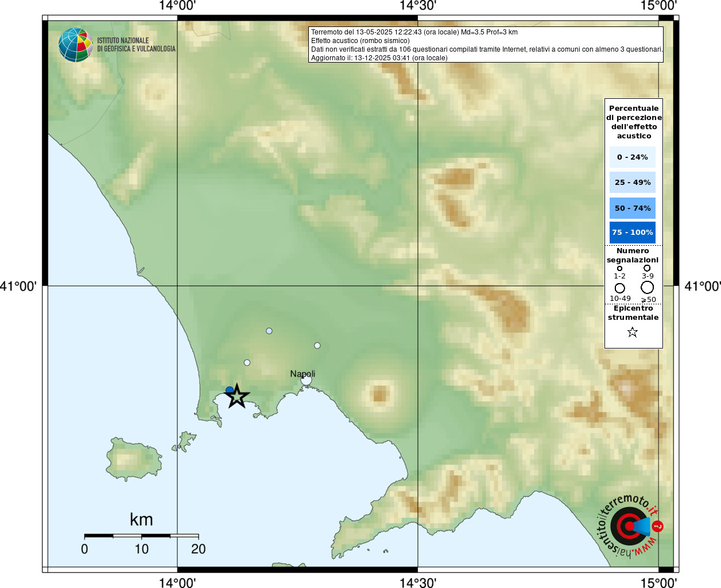The height and width of the screenshot is (588, 721).
Task: Click the Napoli city label
Action: click(x=303, y=374)
